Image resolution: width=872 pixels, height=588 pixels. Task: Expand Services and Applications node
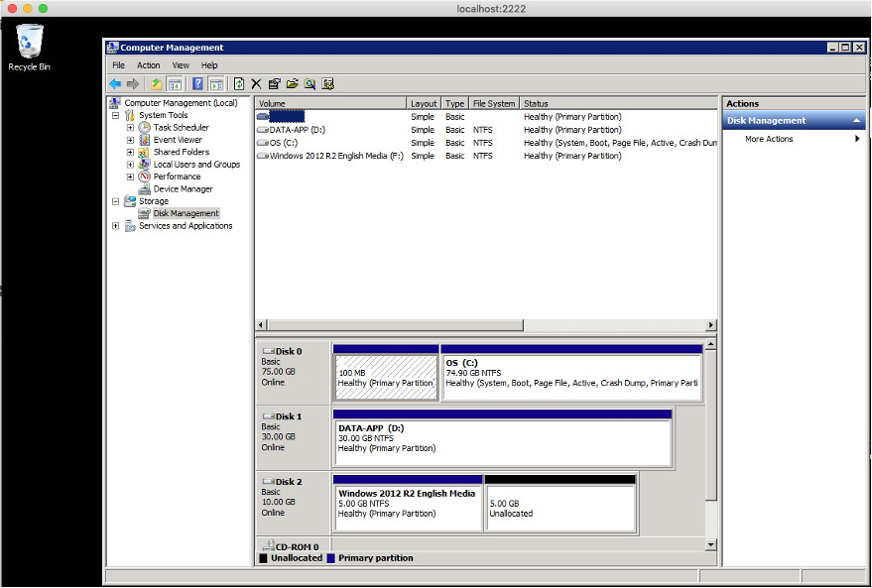(x=116, y=226)
